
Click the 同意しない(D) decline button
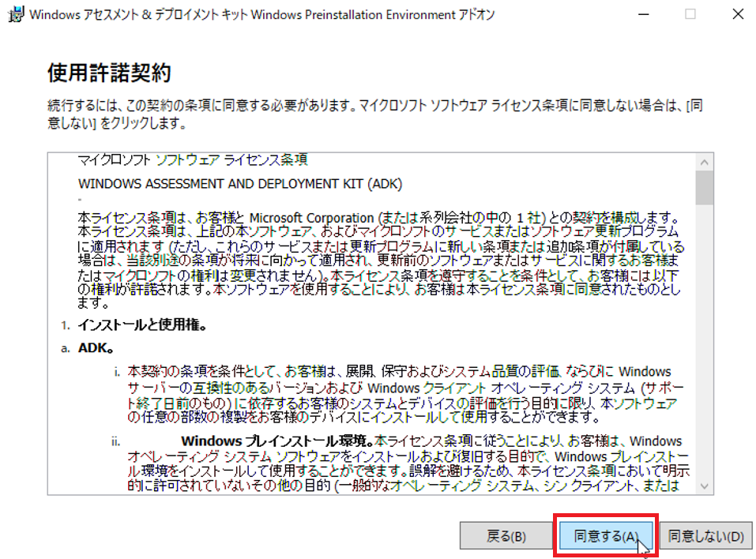tap(706, 535)
